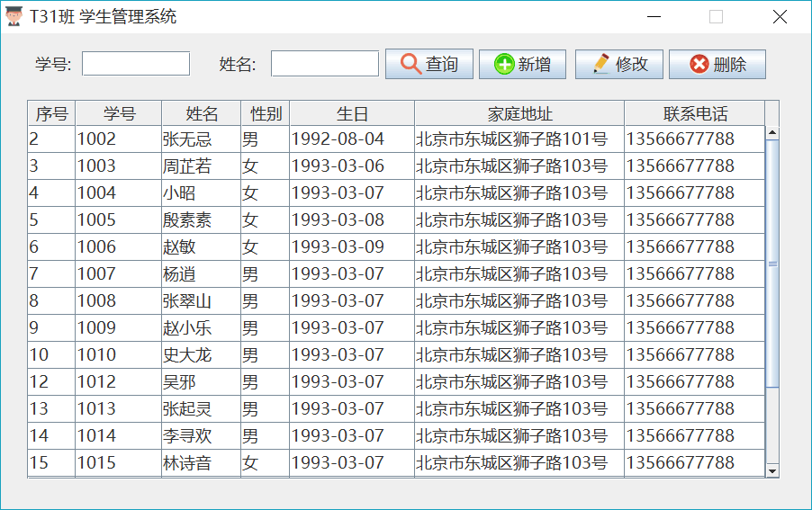Select the 林诗音 name cell
This screenshot has height=510, width=812.
[186, 463]
